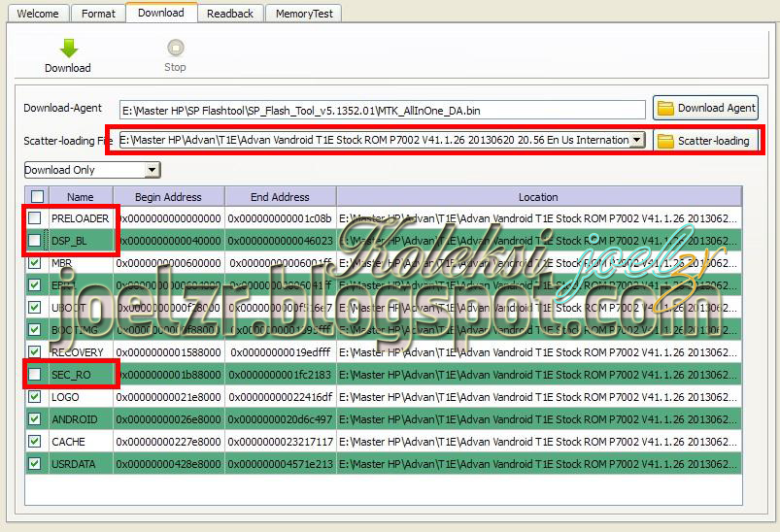Uncheck the ANDROID checkbox
Image resolution: width=780 pixels, height=532 pixels.
click(34, 419)
